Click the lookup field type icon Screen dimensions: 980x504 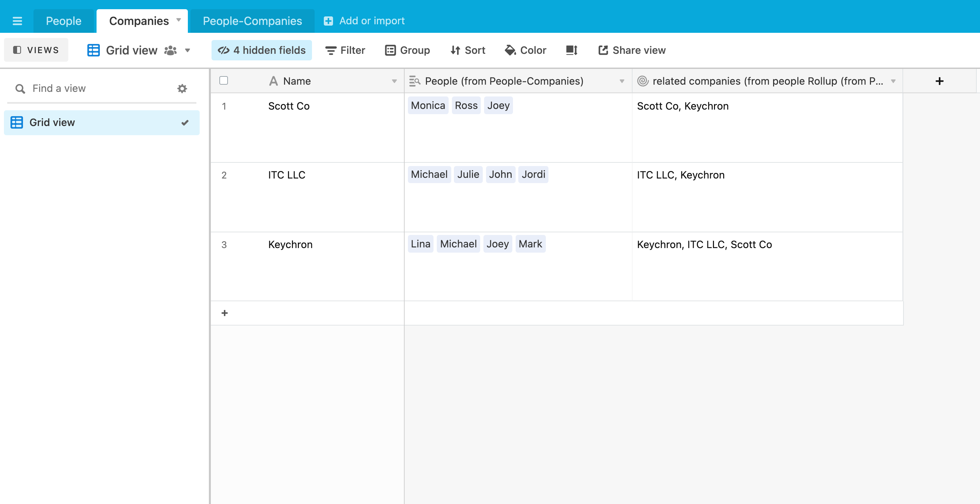(414, 81)
